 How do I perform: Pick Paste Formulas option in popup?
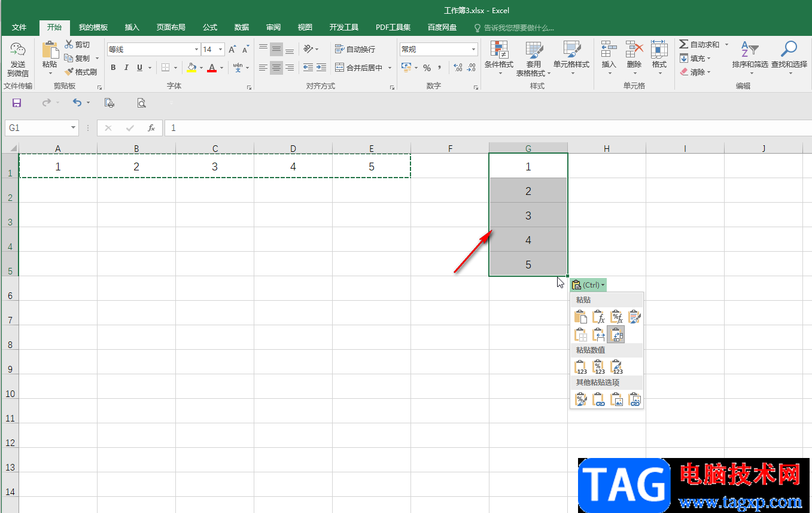598,317
